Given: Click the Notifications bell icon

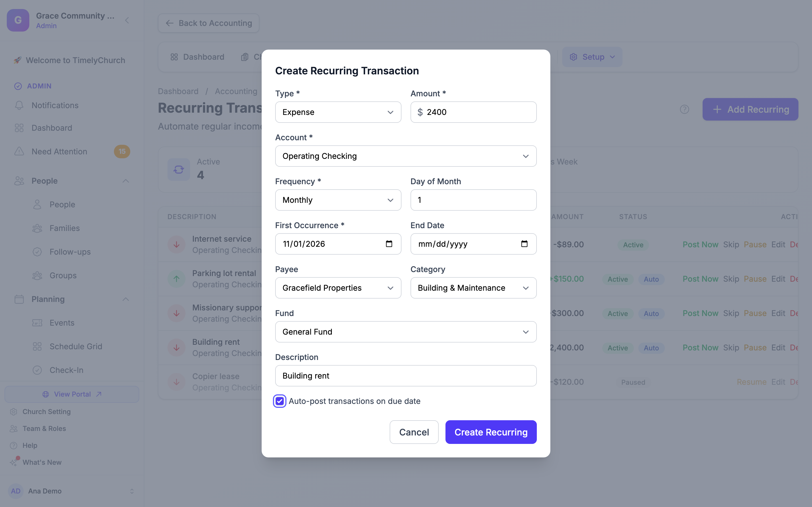Looking at the screenshot, I should coord(19,105).
